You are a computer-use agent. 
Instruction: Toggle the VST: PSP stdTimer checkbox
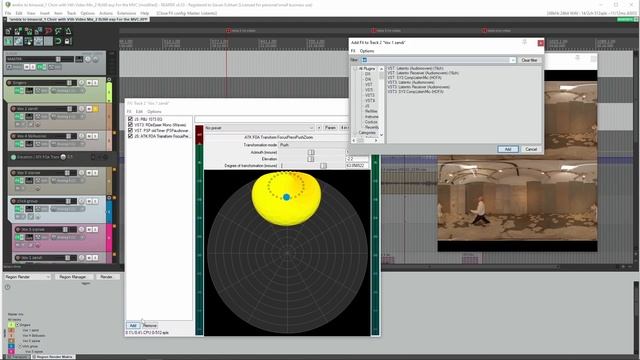[x=131, y=131]
